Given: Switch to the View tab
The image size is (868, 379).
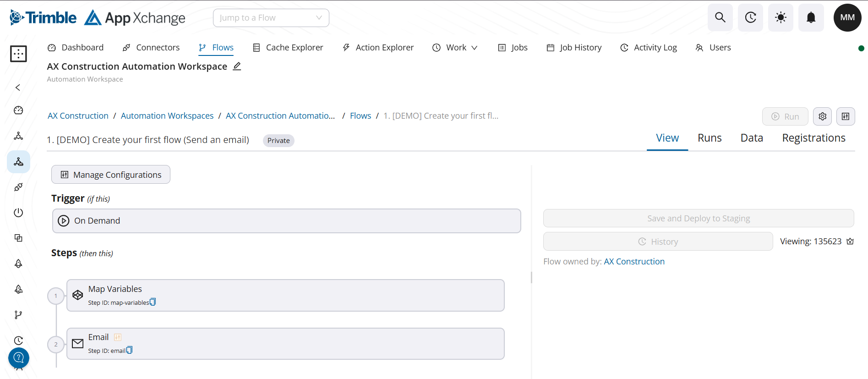Looking at the screenshot, I should point(667,138).
